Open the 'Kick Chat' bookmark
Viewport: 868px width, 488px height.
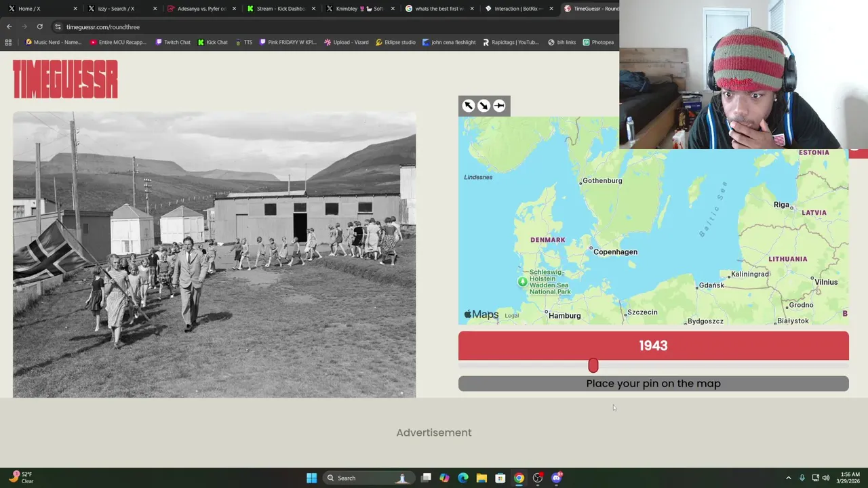tap(213, 42)
